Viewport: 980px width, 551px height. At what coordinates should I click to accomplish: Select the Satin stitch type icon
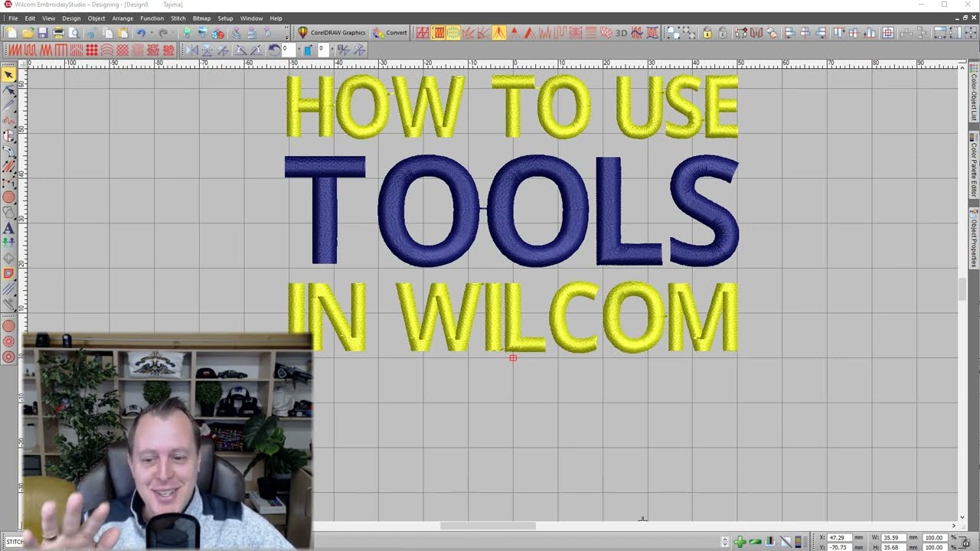15,50
